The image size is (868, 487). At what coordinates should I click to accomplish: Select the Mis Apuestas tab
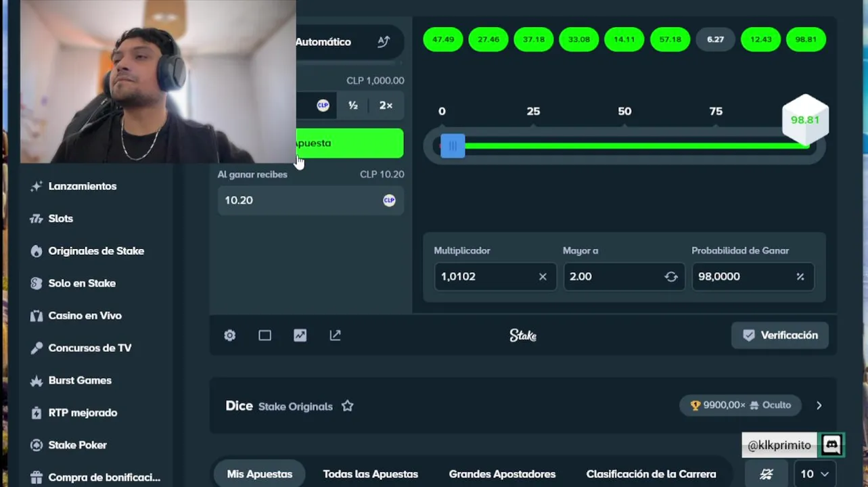pos(260,474)
